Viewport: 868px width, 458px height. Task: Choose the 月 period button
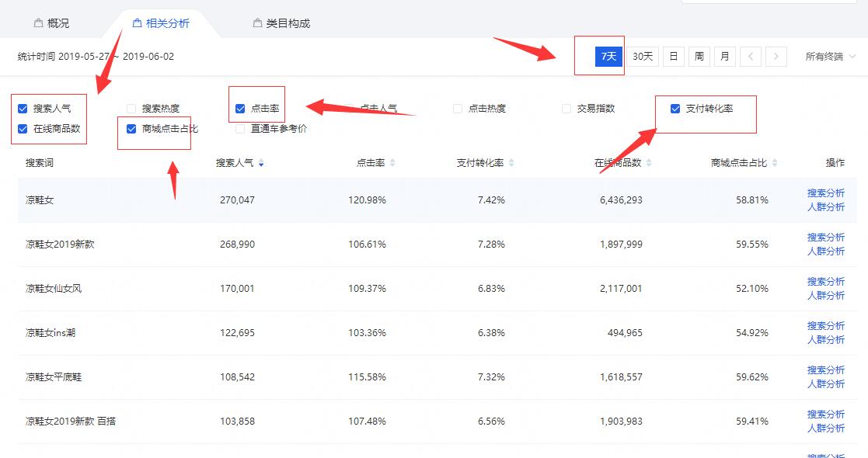pyautogui.click(x=724, y=57)
